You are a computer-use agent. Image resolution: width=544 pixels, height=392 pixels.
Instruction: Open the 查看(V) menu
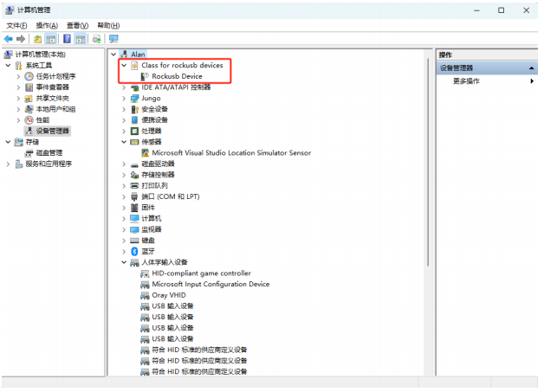tap(78, 26)
